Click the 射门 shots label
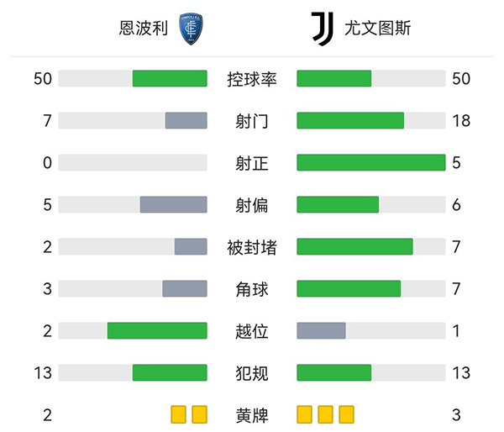The height and width of the screenshot is (432, 504). 252,121
